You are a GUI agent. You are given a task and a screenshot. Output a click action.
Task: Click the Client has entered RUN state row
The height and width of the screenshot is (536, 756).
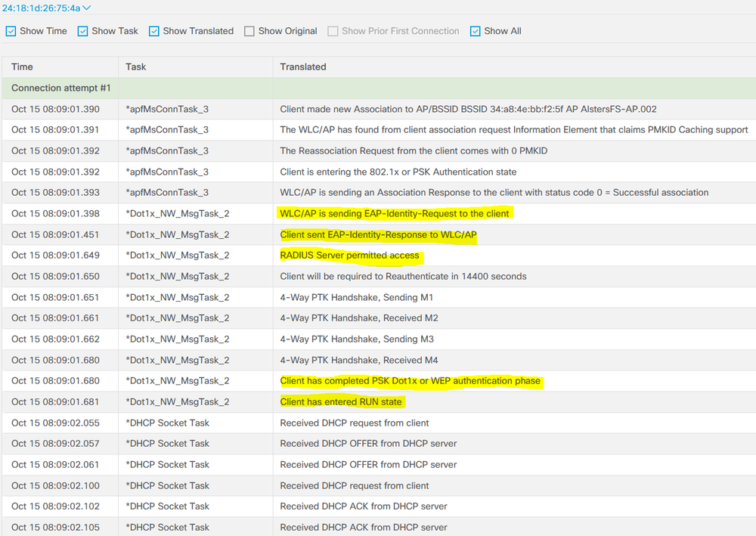pyautogui.click(x=342, y=401)
